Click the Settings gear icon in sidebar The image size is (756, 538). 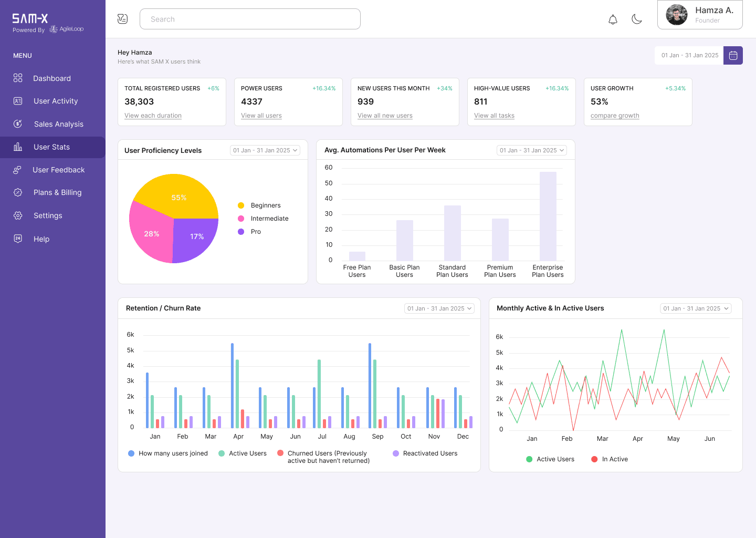(18, 215)
